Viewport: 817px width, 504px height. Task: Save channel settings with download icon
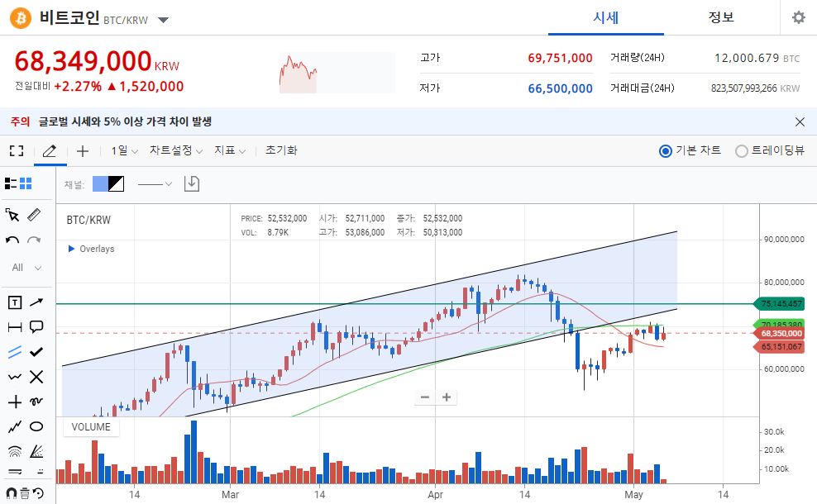192,183
